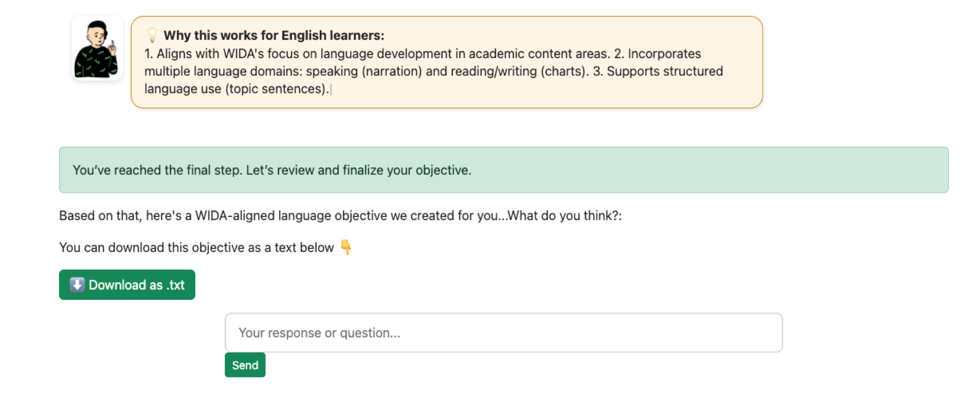Click 'Supports structured' text in point 3
980x394 pixels.
665,71
